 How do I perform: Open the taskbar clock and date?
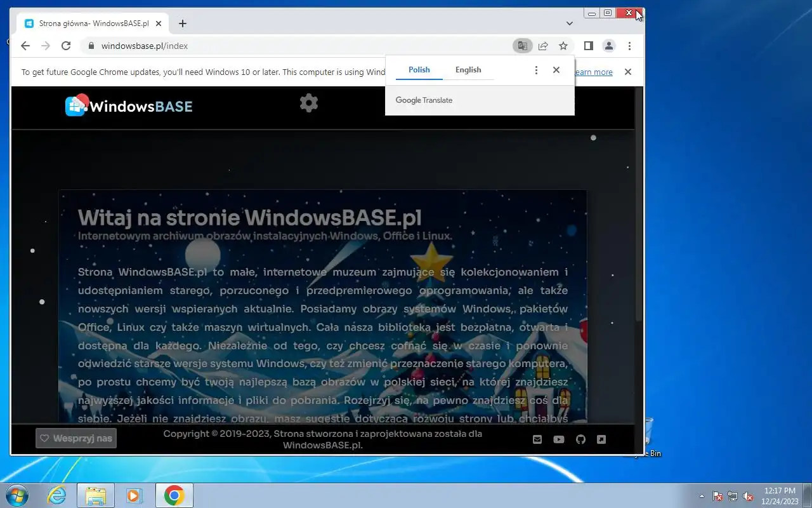click(780, 496)
